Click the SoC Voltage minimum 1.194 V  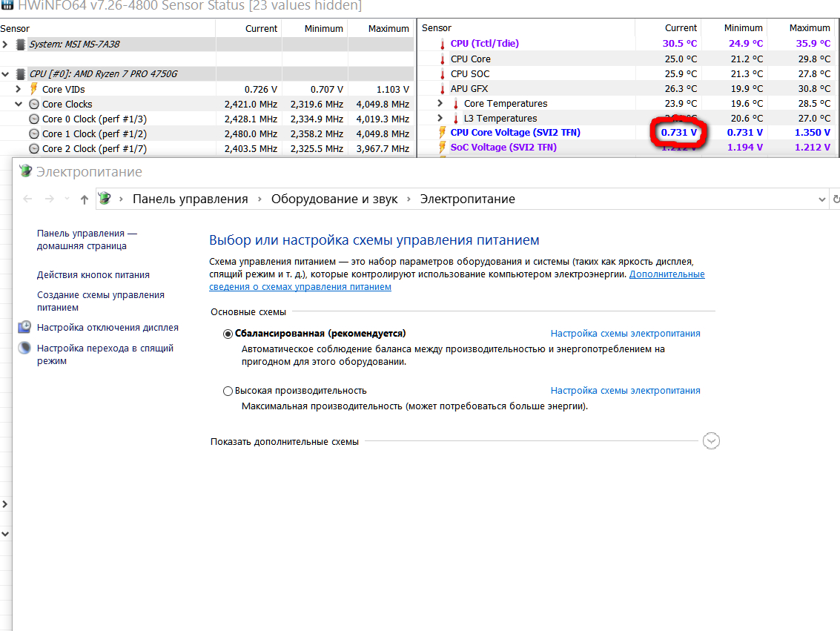click(744, 148)
